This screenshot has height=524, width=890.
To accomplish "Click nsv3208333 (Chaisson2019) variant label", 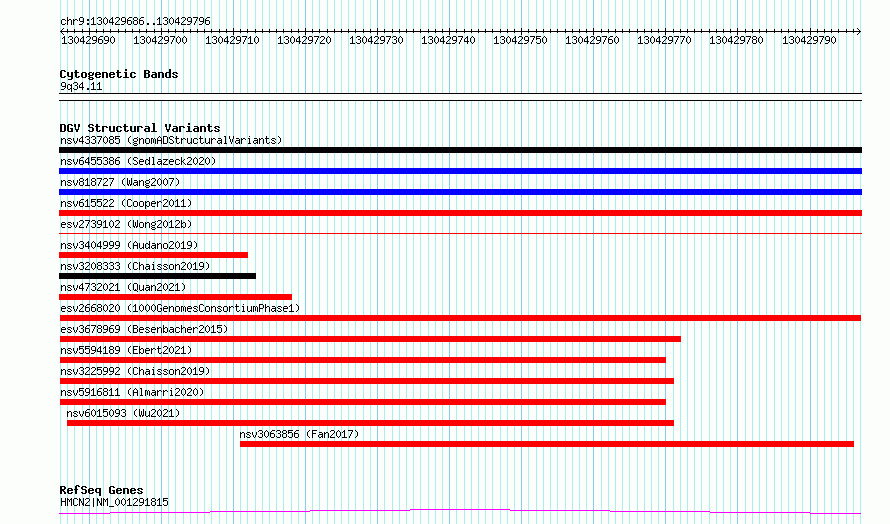I will [135, 266].
